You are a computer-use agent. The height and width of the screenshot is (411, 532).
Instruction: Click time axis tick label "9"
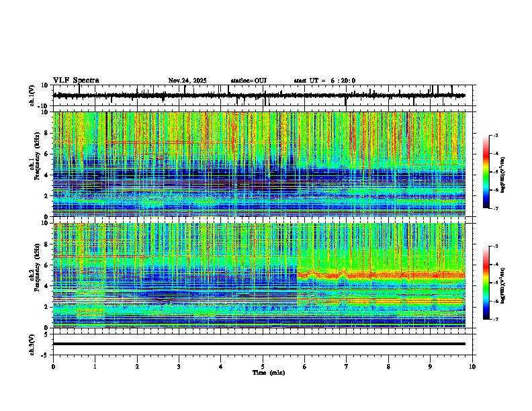click(430, 367)
